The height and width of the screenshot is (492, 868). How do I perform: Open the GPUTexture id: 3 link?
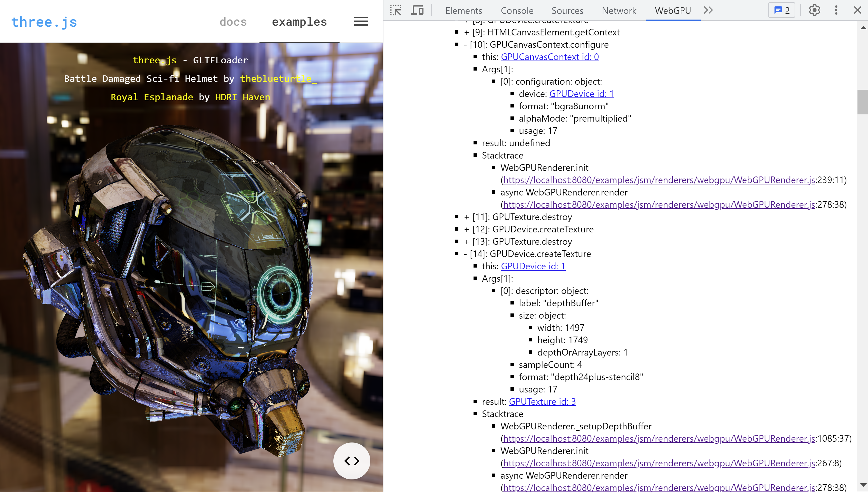pos(543,401)
